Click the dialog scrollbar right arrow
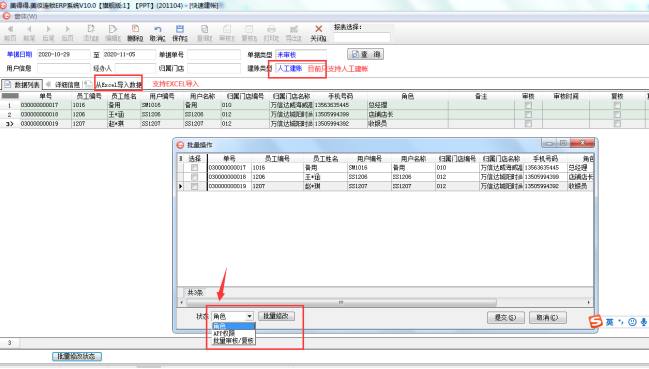The width and height of the screenshot is (649, 369). 589,302
